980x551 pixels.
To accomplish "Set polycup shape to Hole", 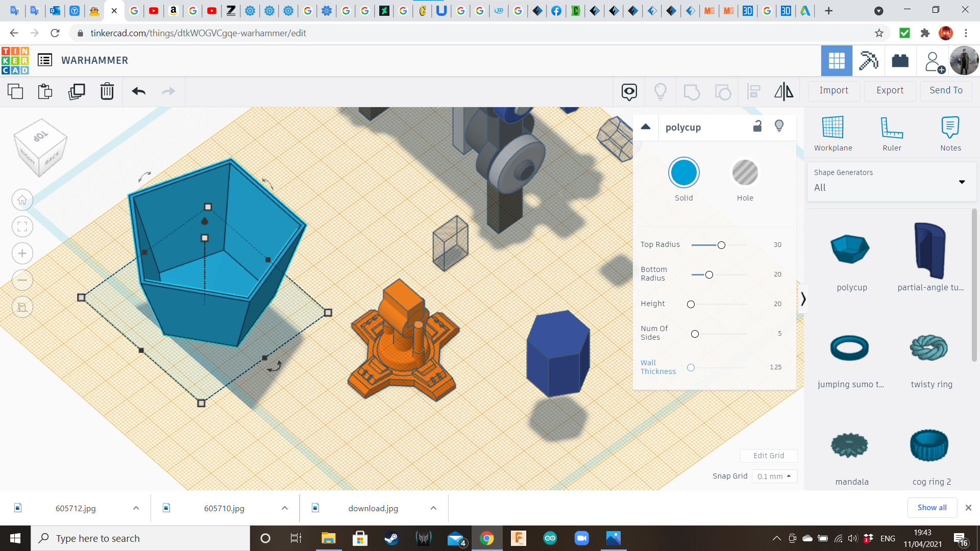I will tap(745, 173).
